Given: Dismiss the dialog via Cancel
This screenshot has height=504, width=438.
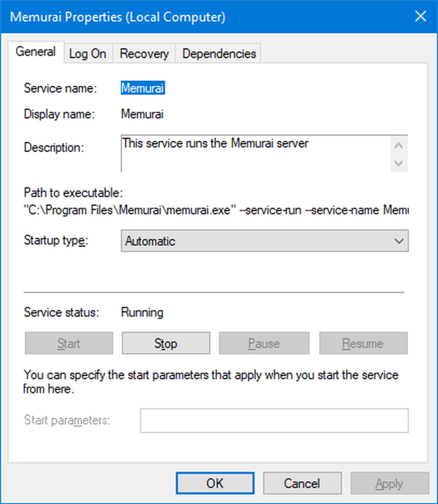Looking at the screenshot, I should (x=302, y=483).
